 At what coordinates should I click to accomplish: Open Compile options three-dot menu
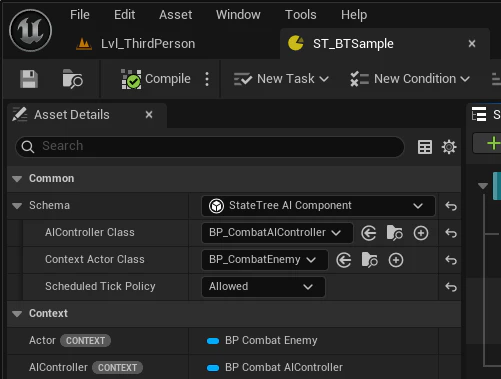(207, 79)
